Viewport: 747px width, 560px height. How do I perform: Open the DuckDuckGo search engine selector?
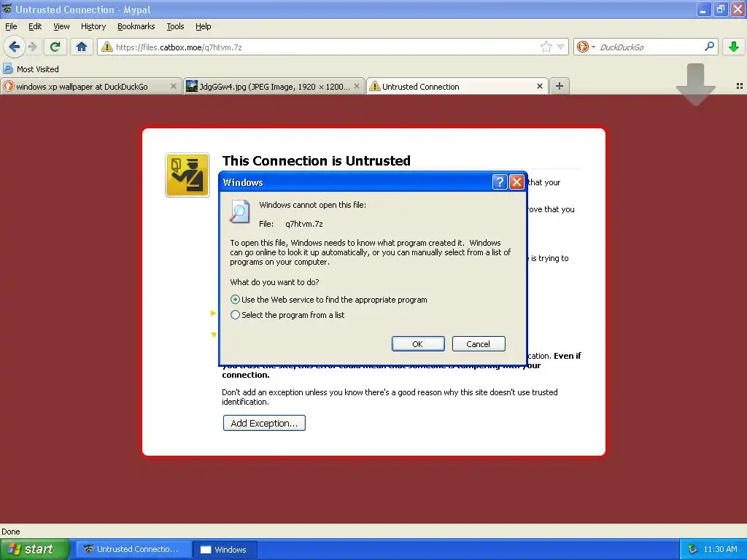point(586,47)
